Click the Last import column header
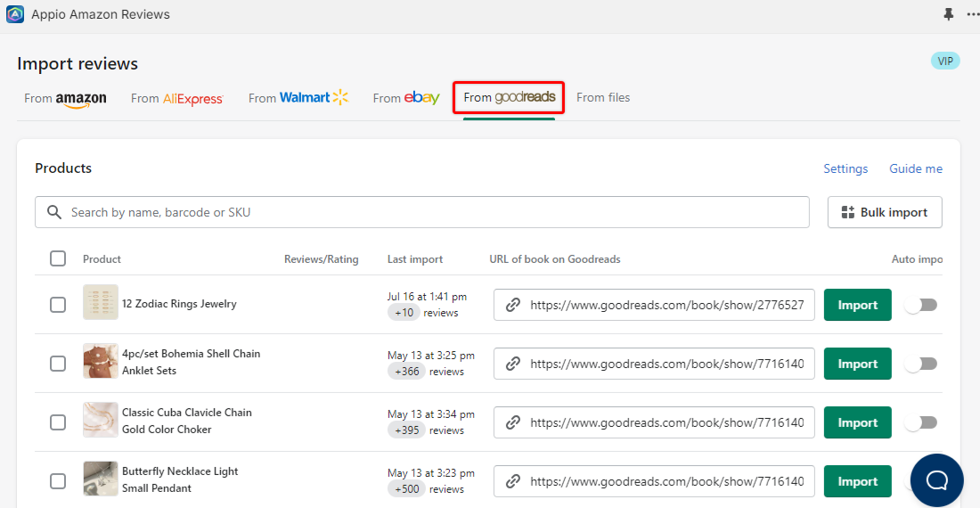The height and width of the screenshot is (508, 980). tap(415, 259)
